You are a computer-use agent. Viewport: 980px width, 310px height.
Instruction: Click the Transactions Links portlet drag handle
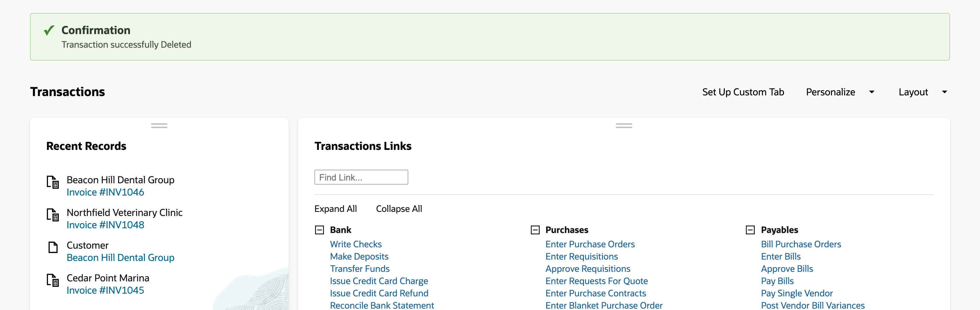click(x=624, y=126)
